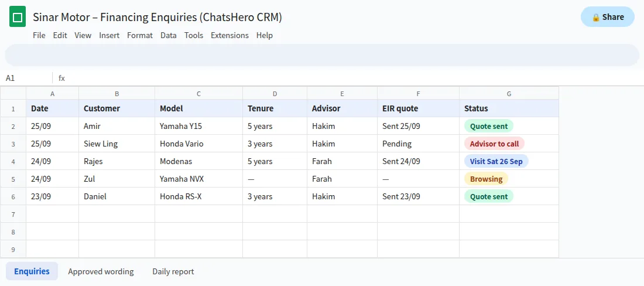The image size is (644, 286).
Task: Select column B header
Action: pos(117,94)
